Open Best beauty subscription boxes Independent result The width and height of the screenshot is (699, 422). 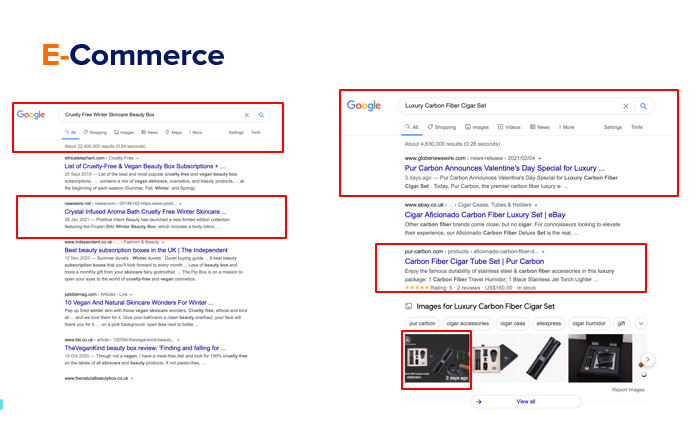(146, 250)
